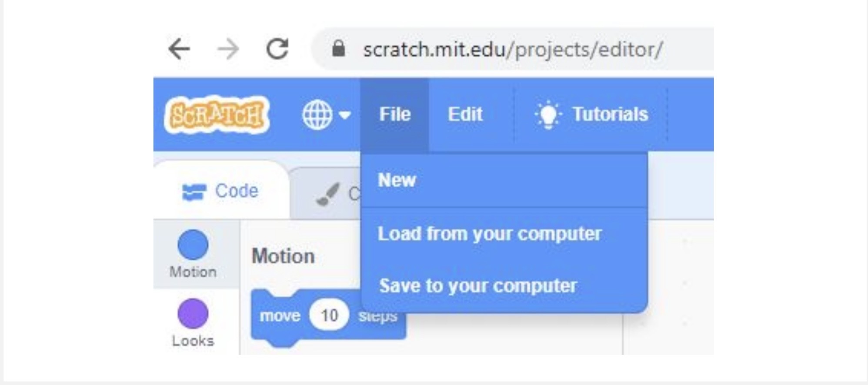Screen dimensions: 868x385
Task: Select Save to your computer
Action: pyautogui.click(x=478, y=286)
